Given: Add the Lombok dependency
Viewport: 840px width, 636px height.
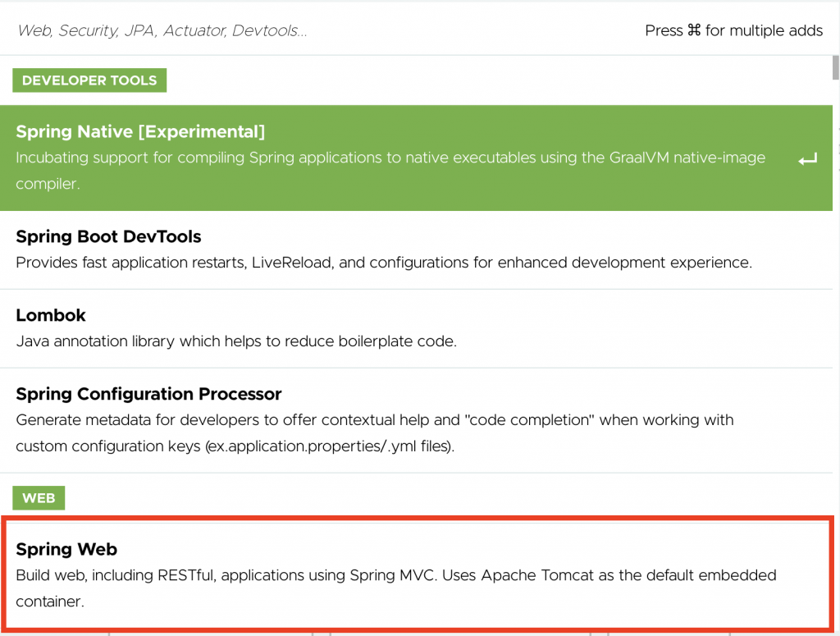Looking at the screenshot, I should 416,328.
